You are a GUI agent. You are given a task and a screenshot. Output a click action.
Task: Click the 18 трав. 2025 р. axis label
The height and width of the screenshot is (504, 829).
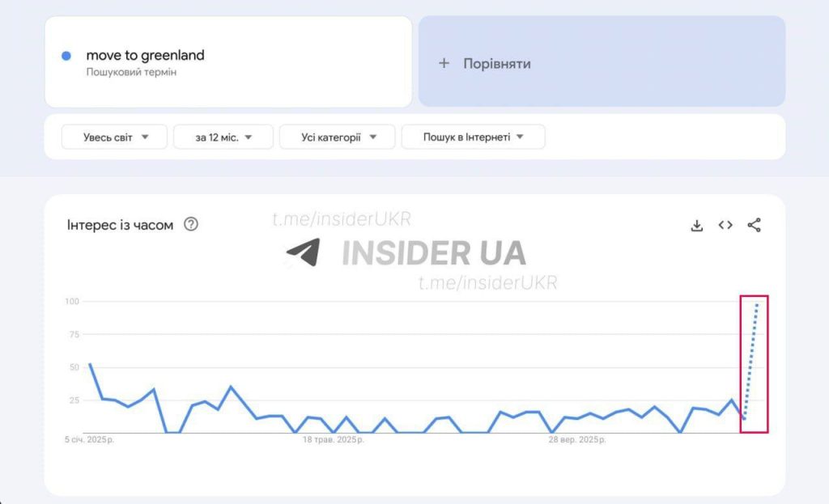pos(334,439)
